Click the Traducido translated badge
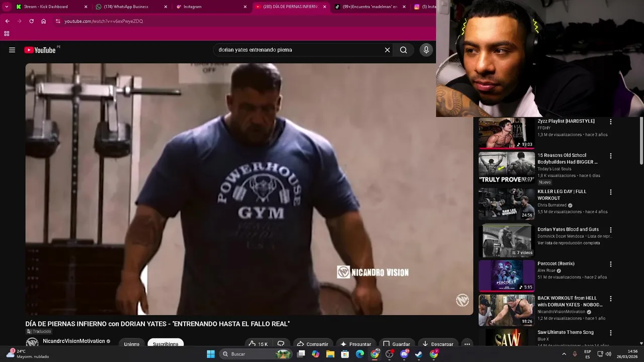This screenshot has height=362, width=644. [39, 332]
